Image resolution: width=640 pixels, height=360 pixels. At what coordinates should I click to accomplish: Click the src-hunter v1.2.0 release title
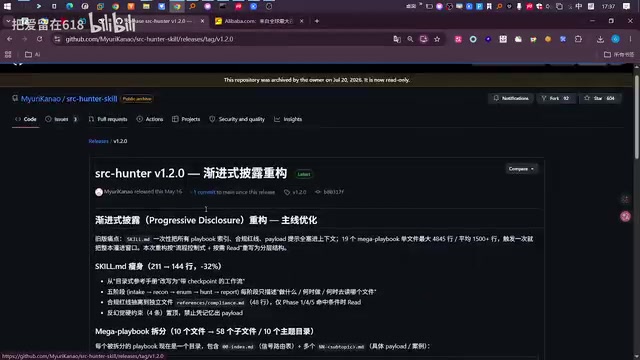click(x=191, y=173)
